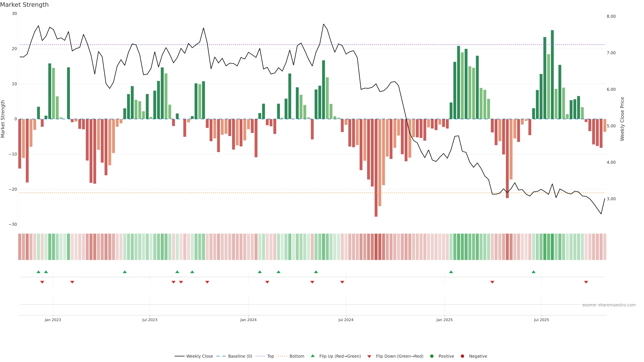Viewport: 644px width, 362px height.
Task: Click darkest red heatmap cell in color strip
Action: point(376,247)
